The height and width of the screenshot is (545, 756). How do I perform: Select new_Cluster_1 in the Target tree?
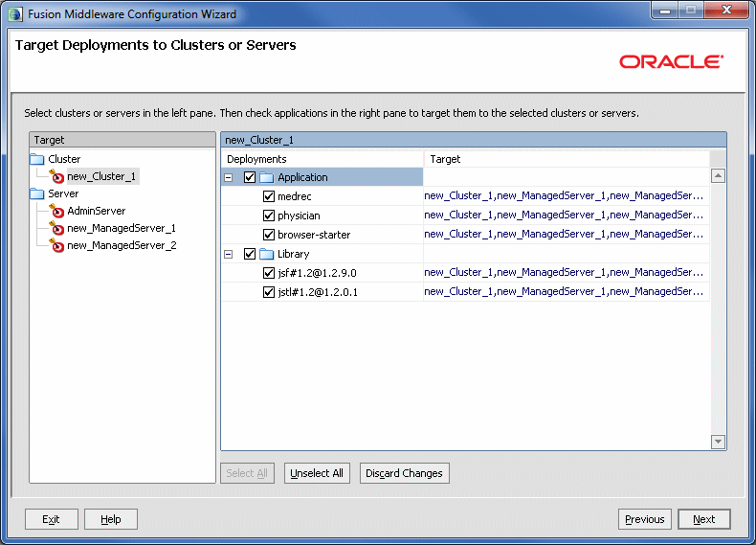coord(101,176)
